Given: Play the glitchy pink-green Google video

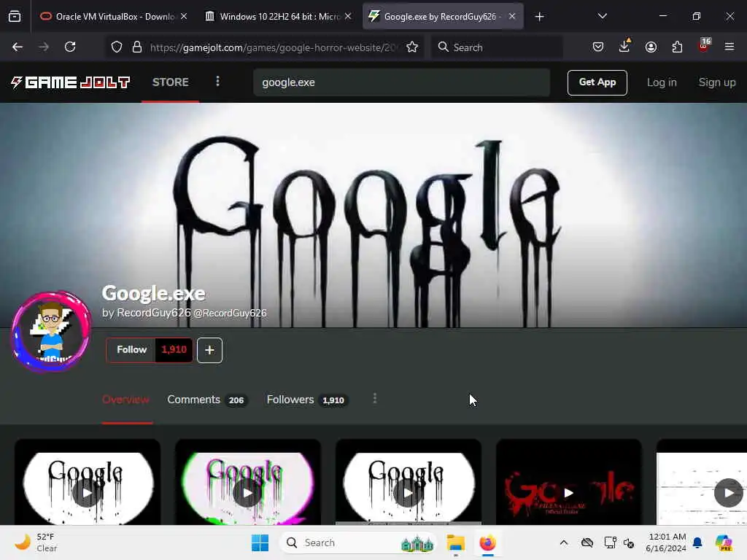Looking at the screenshot, I should (x=247, y=492).
